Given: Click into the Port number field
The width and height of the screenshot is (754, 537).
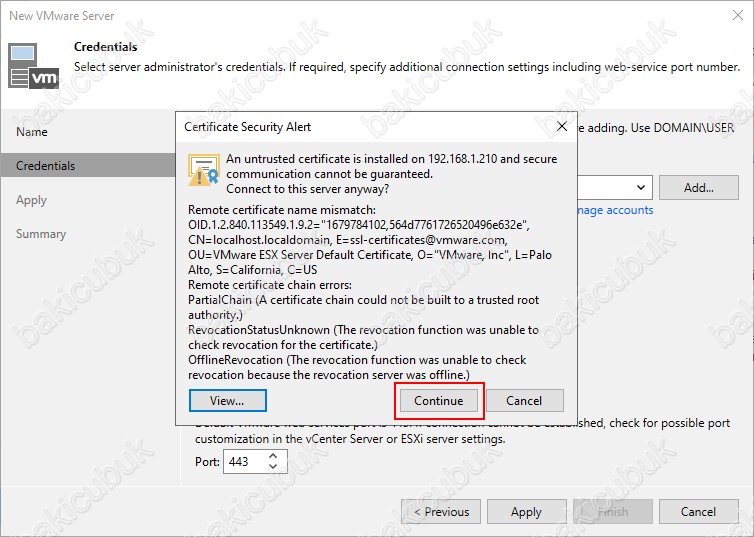Looking at the screenshot, I should [x=245, y=462].
